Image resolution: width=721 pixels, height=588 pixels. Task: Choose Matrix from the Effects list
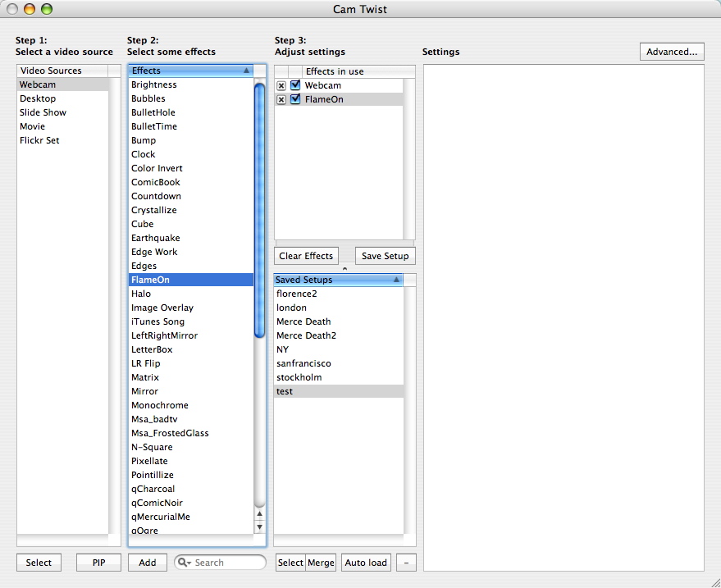click(x=145, y=377)
